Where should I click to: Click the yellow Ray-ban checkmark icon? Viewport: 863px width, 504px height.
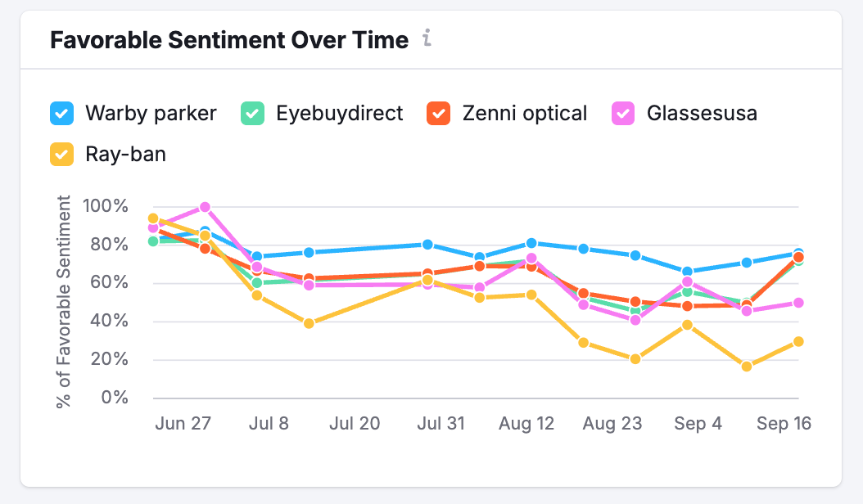[x=61, y=155]
